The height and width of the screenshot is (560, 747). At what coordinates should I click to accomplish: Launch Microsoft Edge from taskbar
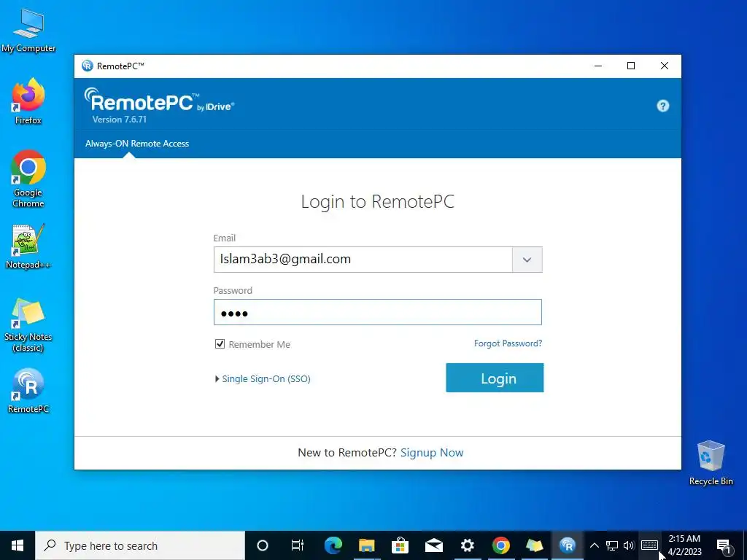tap(333, 545)
